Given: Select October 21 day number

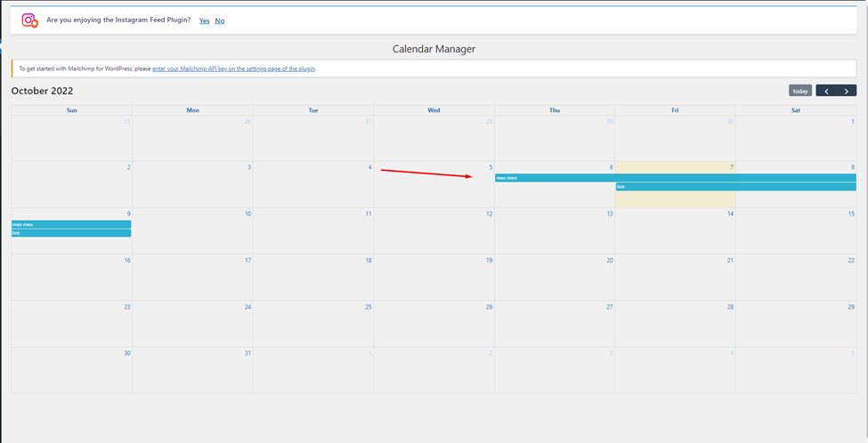Looking at the screenshot, I should coord(731,260).
